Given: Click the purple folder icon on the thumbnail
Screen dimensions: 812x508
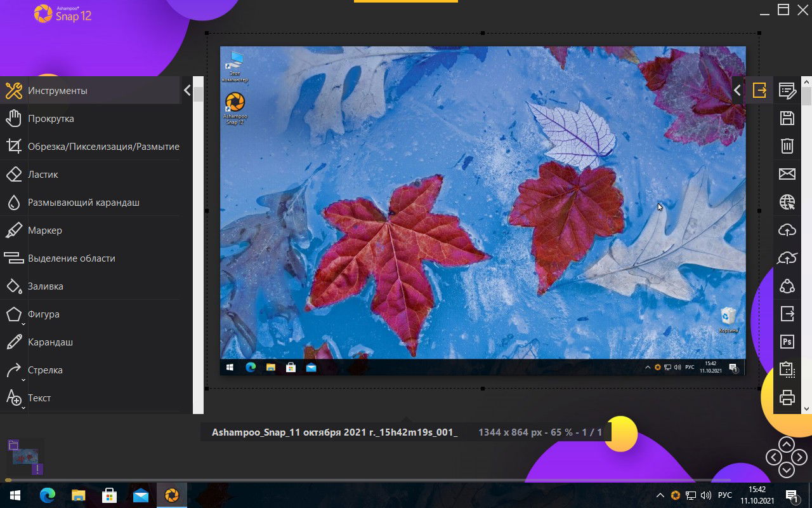Looking at the screenshot, I should coord(13,445).
